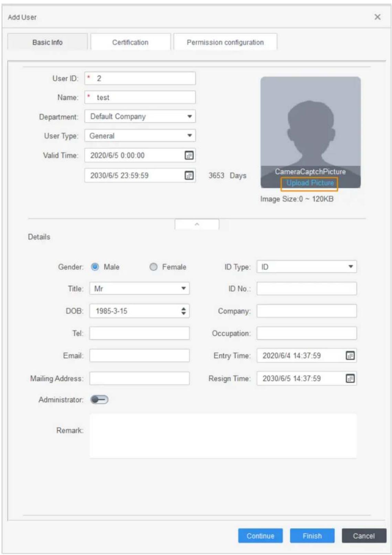The width and height of the screenshot is (392, 555).
Task: Click CameraCaptchPicture to capture photo
Action: coord(310,171)
